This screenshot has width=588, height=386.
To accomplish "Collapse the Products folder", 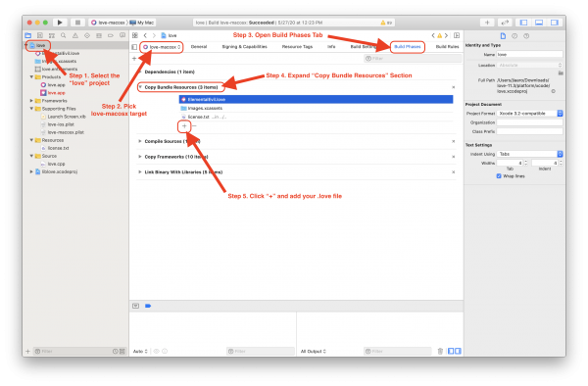I will (31, 76).
